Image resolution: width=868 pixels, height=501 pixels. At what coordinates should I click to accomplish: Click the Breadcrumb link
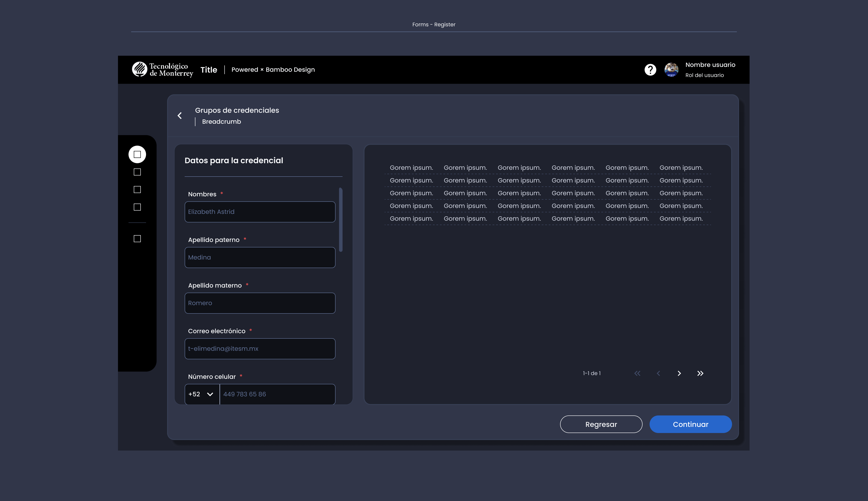coord(221,122)
